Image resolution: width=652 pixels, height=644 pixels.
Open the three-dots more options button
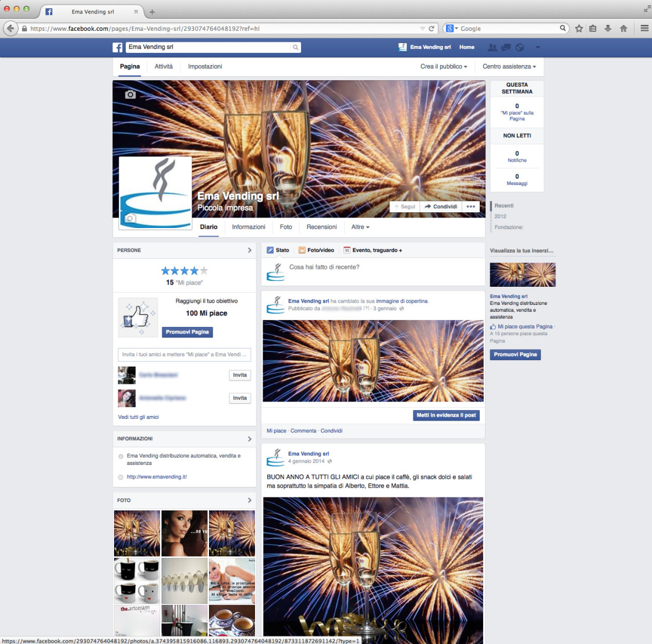[471, 207]
